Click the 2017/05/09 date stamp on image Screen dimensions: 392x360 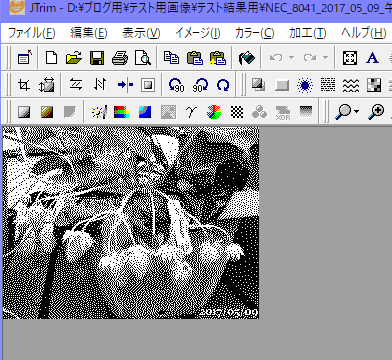229,313
